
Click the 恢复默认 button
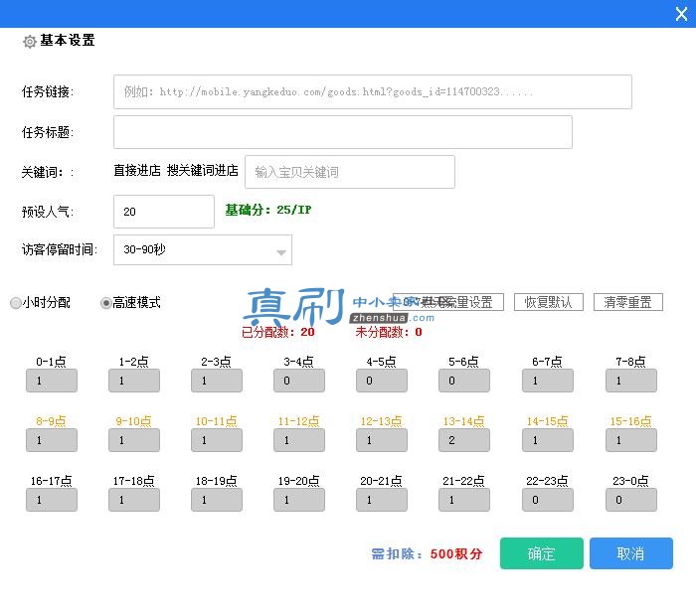[549, 302]
